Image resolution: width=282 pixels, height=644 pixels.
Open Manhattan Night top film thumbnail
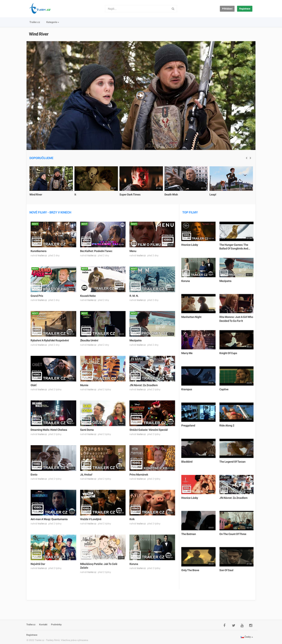click(198, 303)
